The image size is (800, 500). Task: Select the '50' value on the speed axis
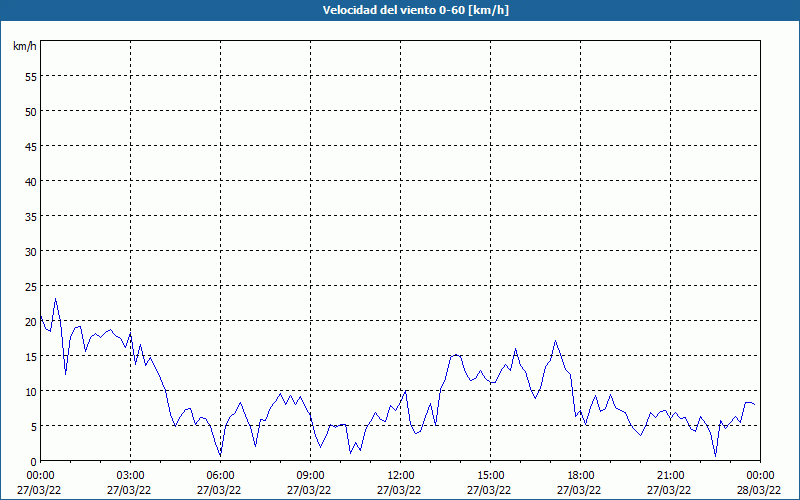tap(31, 112)
